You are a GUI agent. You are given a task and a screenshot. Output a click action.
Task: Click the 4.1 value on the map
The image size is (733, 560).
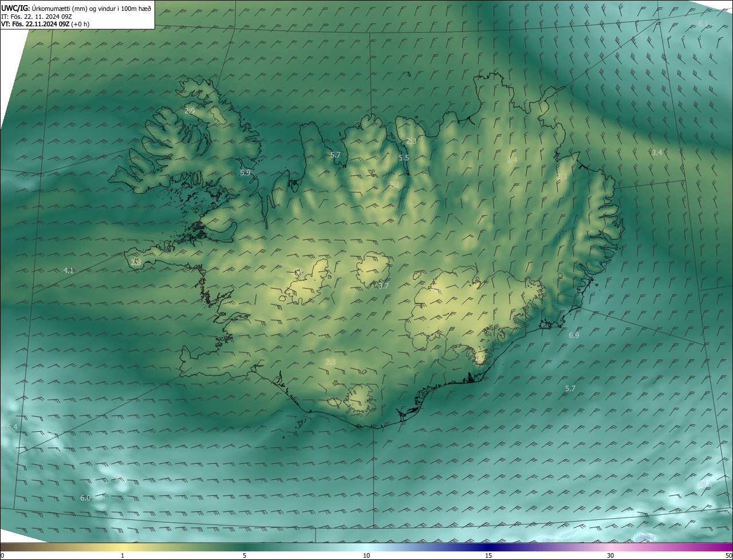coord(69,270)
